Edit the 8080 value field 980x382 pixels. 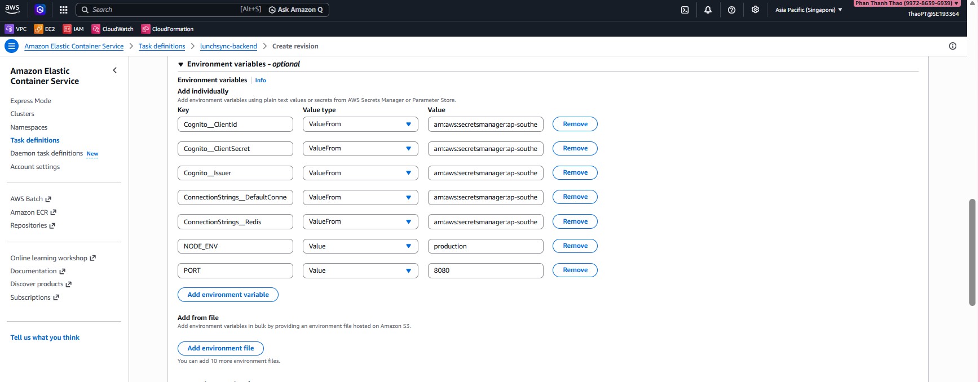click(x=485, y=270)
